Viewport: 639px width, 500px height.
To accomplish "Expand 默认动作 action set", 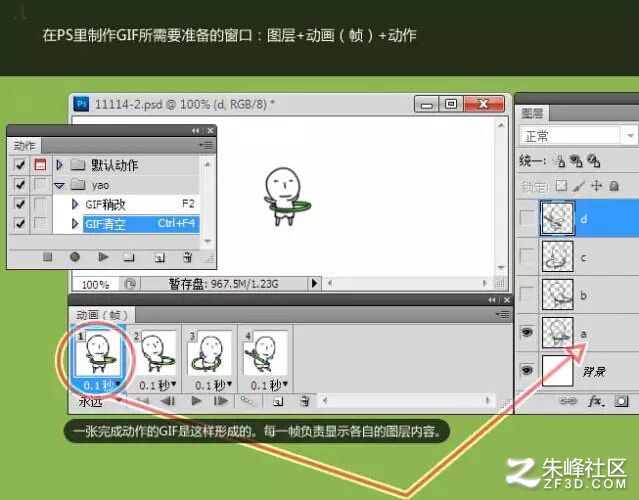I will [x=59, y=165].
